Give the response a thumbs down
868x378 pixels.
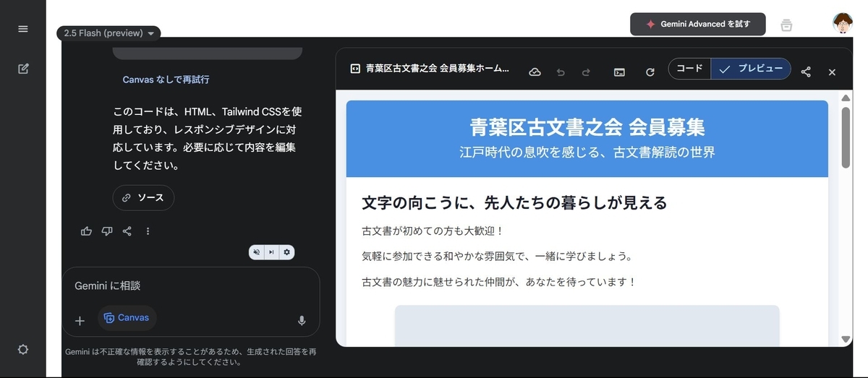click(x=107, y=231)
